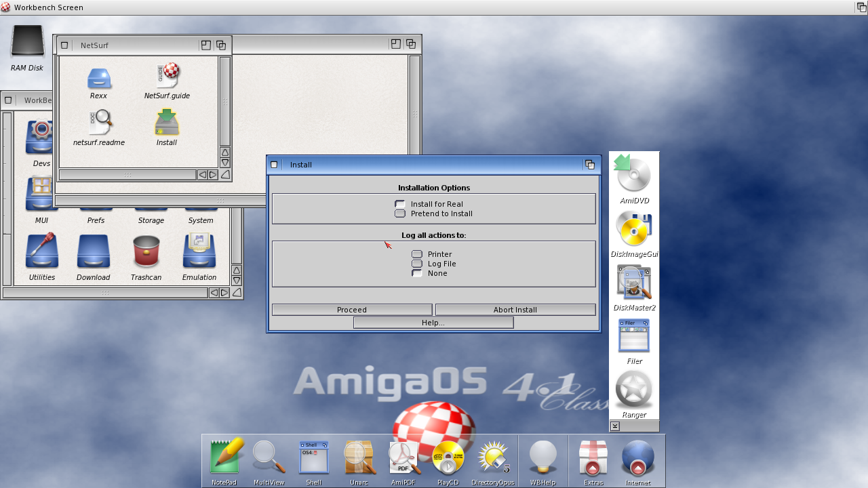This screenshot has width=868, height=488.
Task: Click the Proceed button
Action: point(352,310)
